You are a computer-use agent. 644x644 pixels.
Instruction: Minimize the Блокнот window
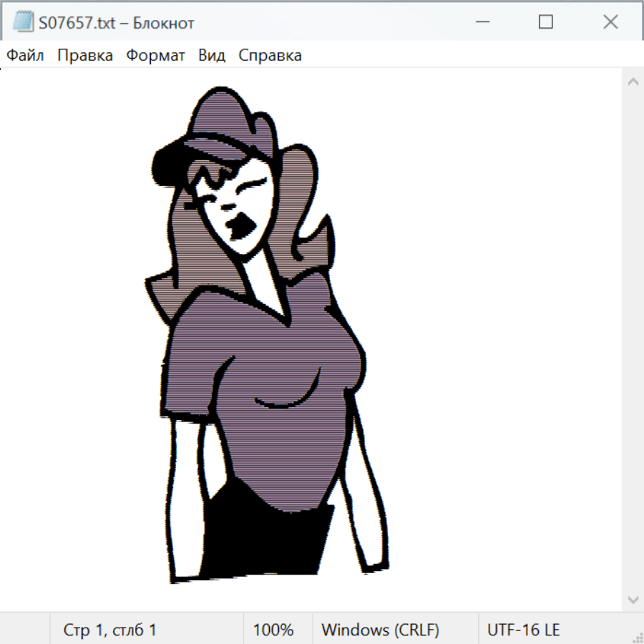coord(482,22)
